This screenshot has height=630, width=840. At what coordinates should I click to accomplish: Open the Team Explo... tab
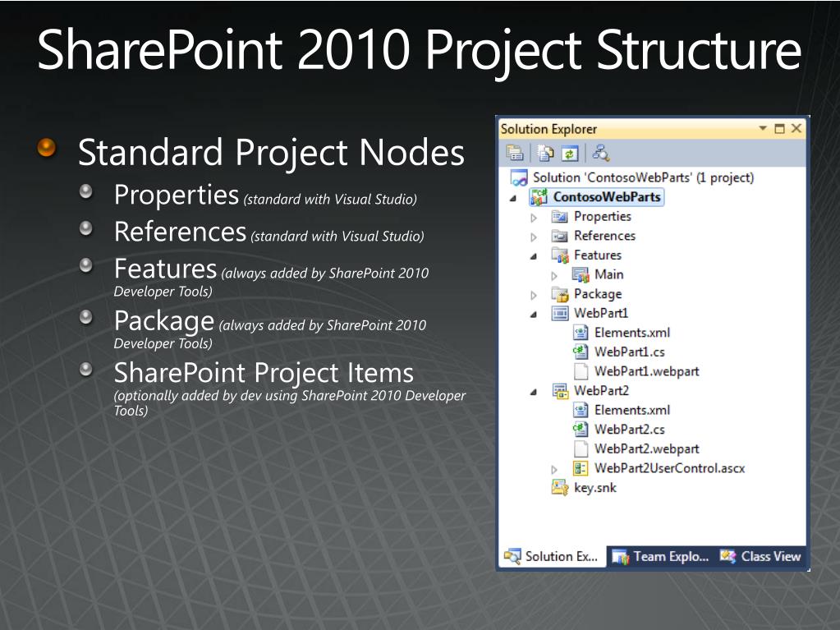coord(660,557)
